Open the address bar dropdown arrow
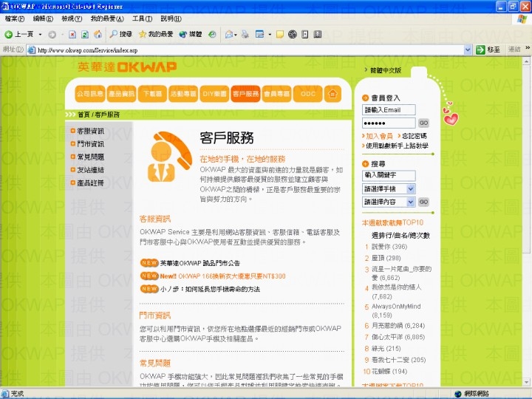Image resolution: width=532 pixels, height=399 pixels. 468,50
